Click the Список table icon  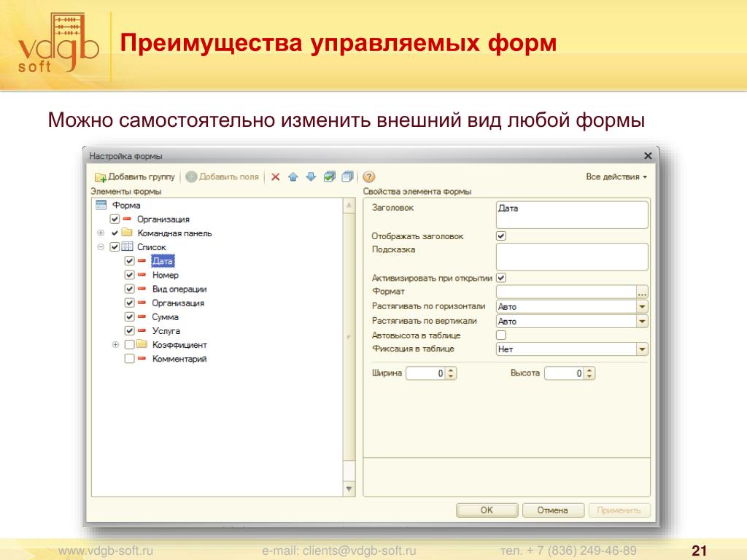127,246
